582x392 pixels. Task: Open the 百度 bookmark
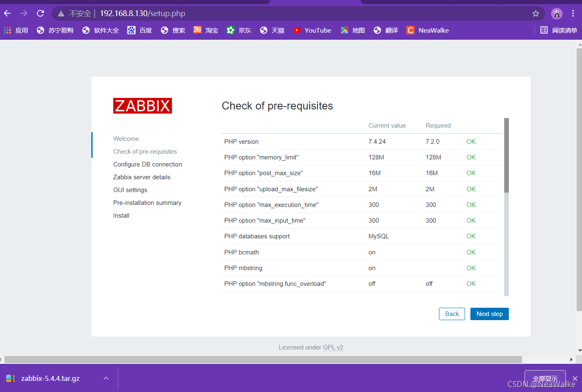tap(140, 30)
